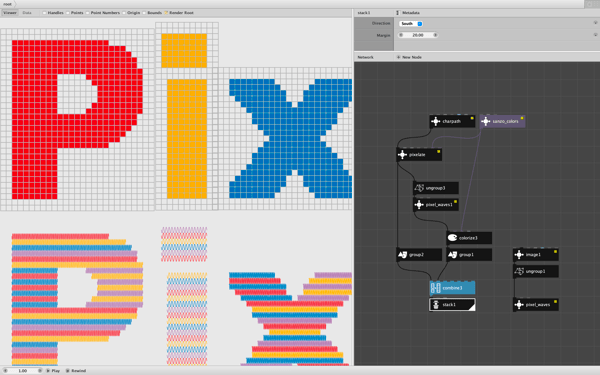Enable the Bounds checkbox
This screenshot has width=600, height=375.
pos(144,13)
